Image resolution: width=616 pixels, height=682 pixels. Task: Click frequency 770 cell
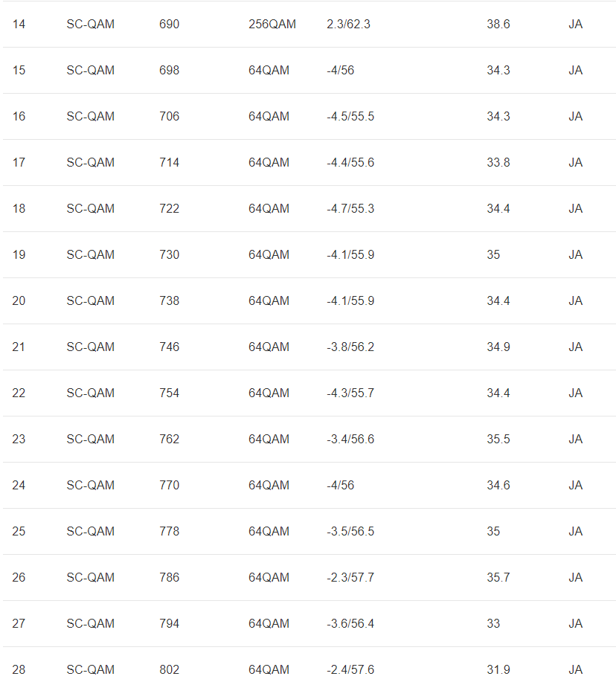click(169, 486)
